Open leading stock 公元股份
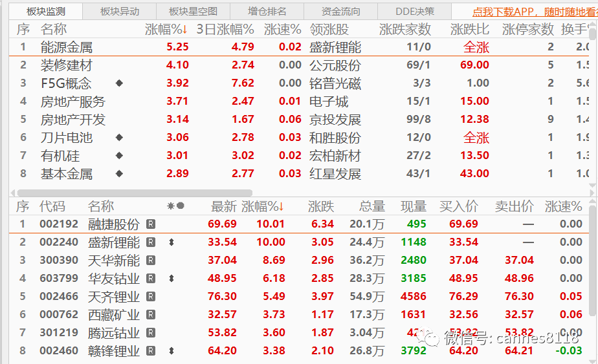This screenshot has width=598, height=364. (x=335, y=65)
